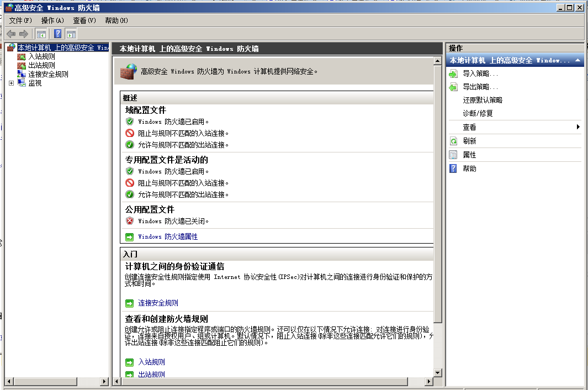588x390 pixels.
Task: Open the 出站规则 link in 入门
Action: click(x=151, y=374)
